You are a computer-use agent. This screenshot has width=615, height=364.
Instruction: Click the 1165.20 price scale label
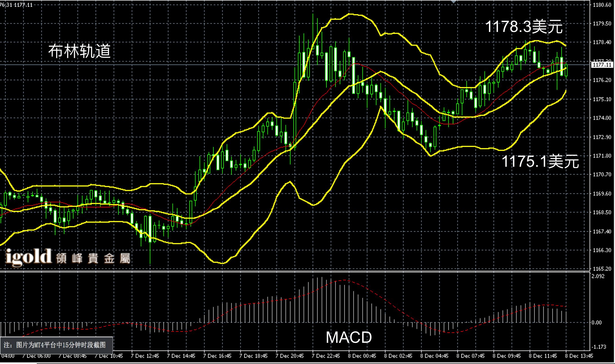(602, 269)
